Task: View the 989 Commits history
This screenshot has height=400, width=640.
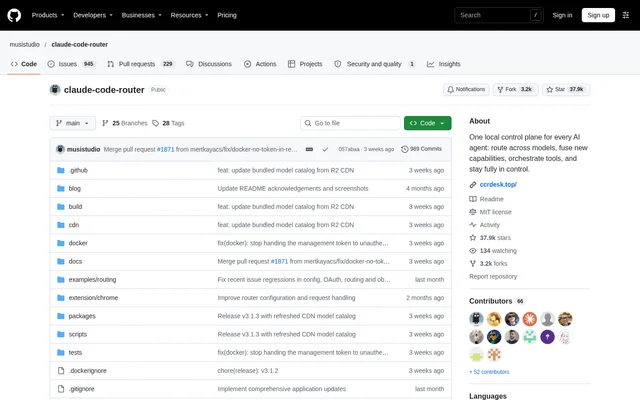Action: pos(421,149)
